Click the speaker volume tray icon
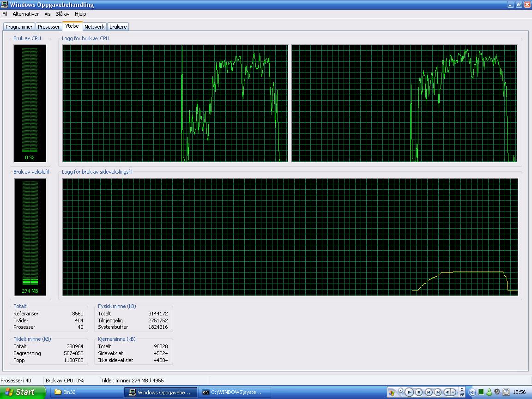Viewport: 532px width, 399px height. point(497,392)
